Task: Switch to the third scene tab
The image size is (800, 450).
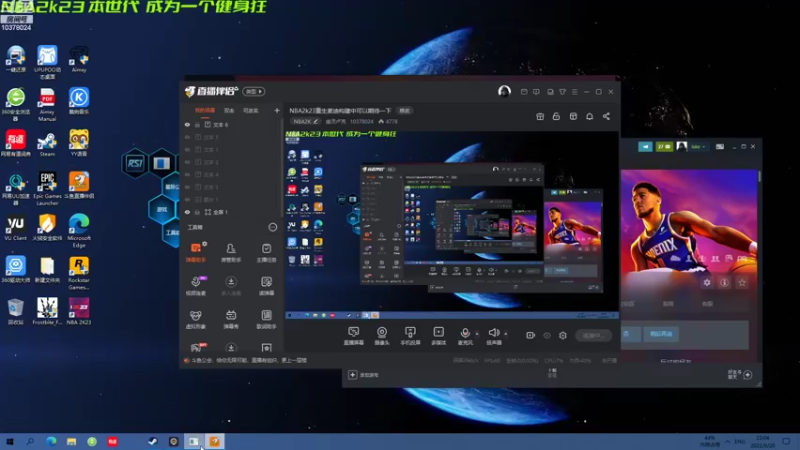Action: (251, 111)
